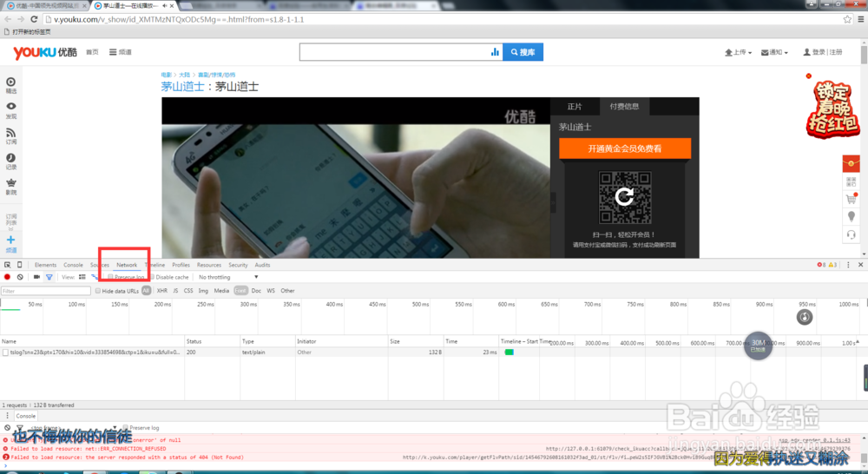Filter requests by XHR type
Screen dimensions: 868x474
[x=161, y=291]
